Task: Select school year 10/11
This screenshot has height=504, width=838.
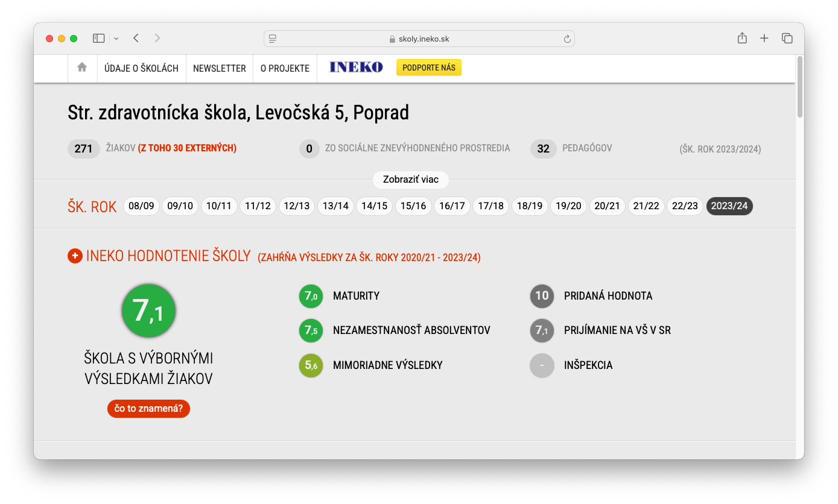Action: [x=219, y=206]
